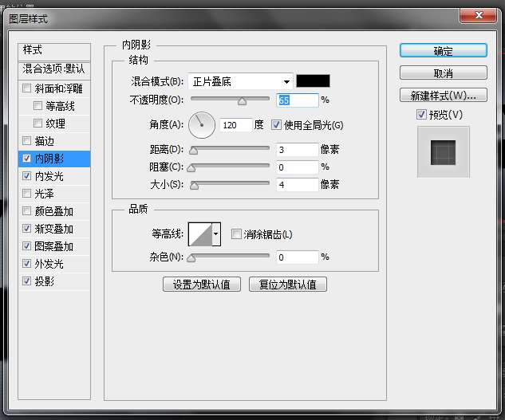Image resolution: width=505 pixels, height=420 pixels.
Task: Enable 光泽 style checkbox
Action: point(27,194)
